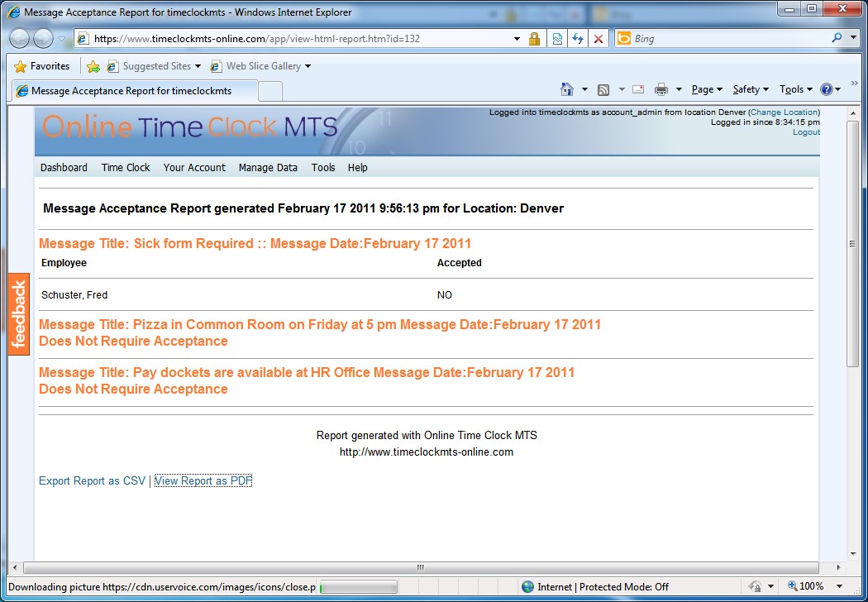This screenshot has height=602, width=868.
Task: Click the browser Forward arrow button
Action: [43, 38]
